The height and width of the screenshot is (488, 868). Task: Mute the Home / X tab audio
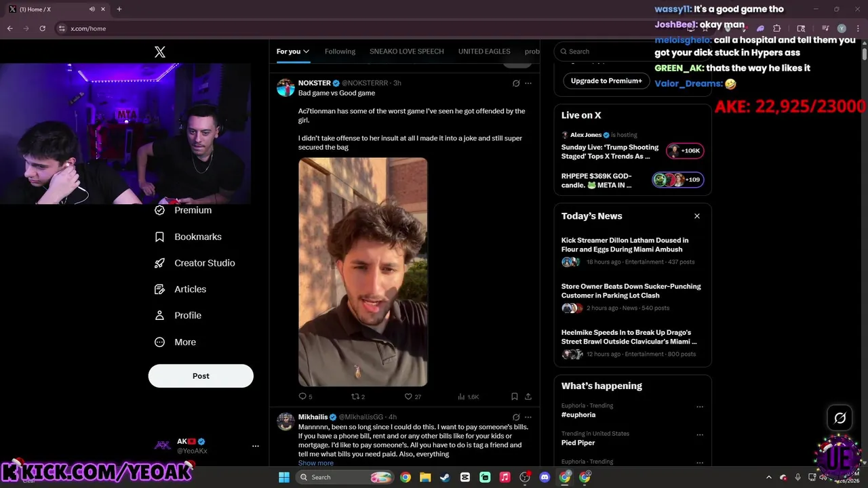coord(92,9)
